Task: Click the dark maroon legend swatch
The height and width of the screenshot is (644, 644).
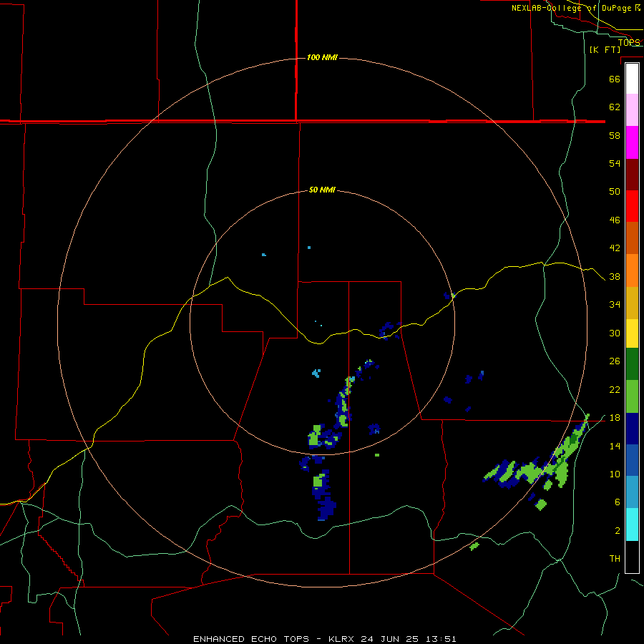Action: point(632,175)
